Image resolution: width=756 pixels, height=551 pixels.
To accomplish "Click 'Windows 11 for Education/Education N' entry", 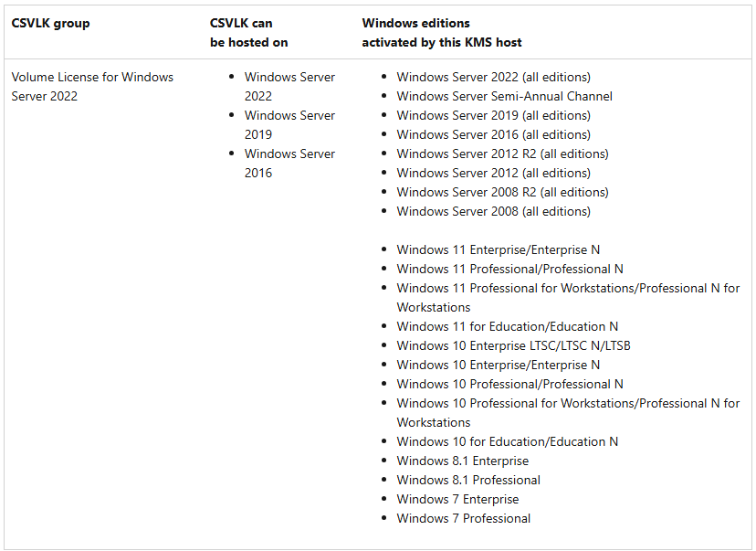I will (x=508, y=326).
